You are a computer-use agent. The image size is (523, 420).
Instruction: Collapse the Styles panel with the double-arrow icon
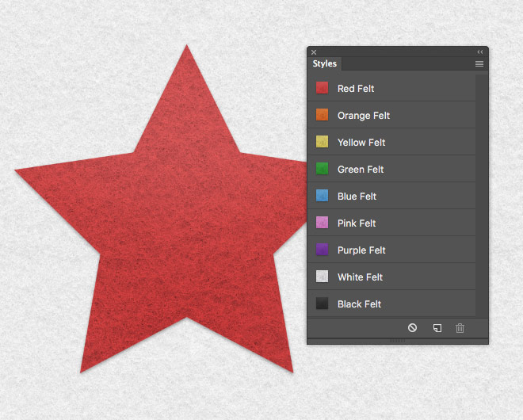[x=480, y=52]
